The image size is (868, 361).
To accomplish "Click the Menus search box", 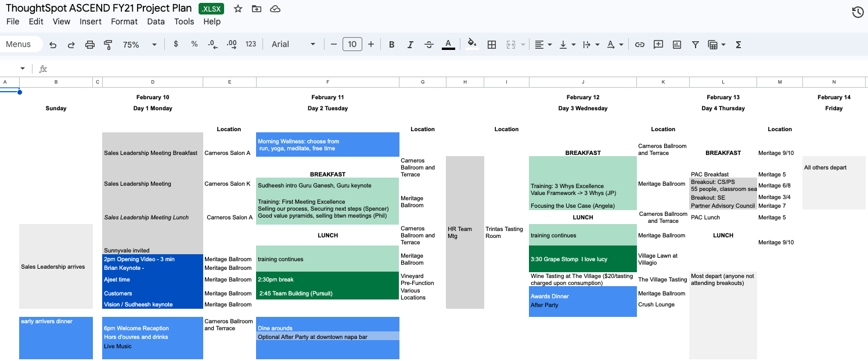I will 21,44.
